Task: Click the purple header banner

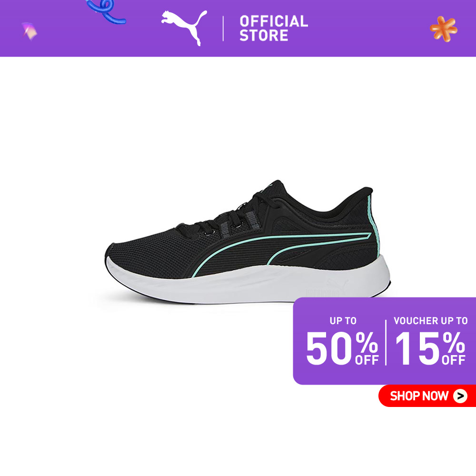Action: (238, 28)
